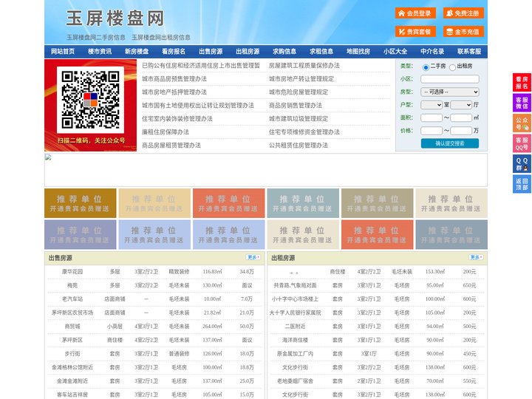Click the 免费注册 button
The width and height of the screenshot is (532, 399).
pos(463,13)
